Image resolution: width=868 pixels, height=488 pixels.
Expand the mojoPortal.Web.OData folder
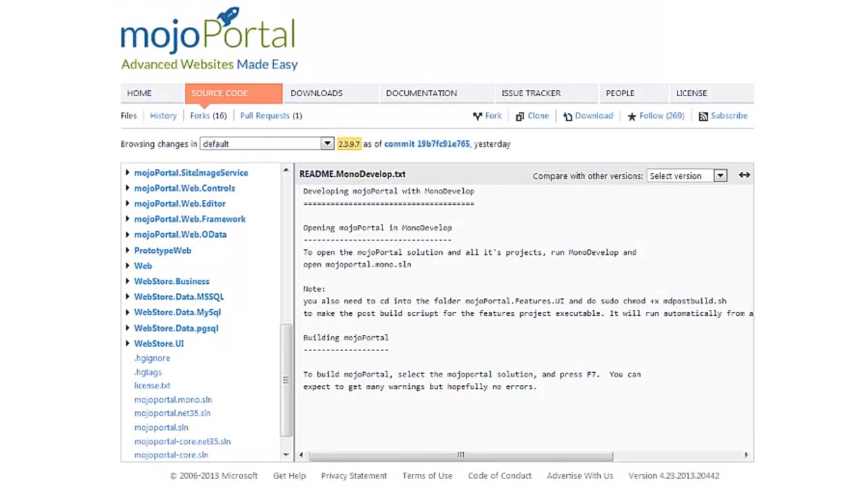[127, 235]
